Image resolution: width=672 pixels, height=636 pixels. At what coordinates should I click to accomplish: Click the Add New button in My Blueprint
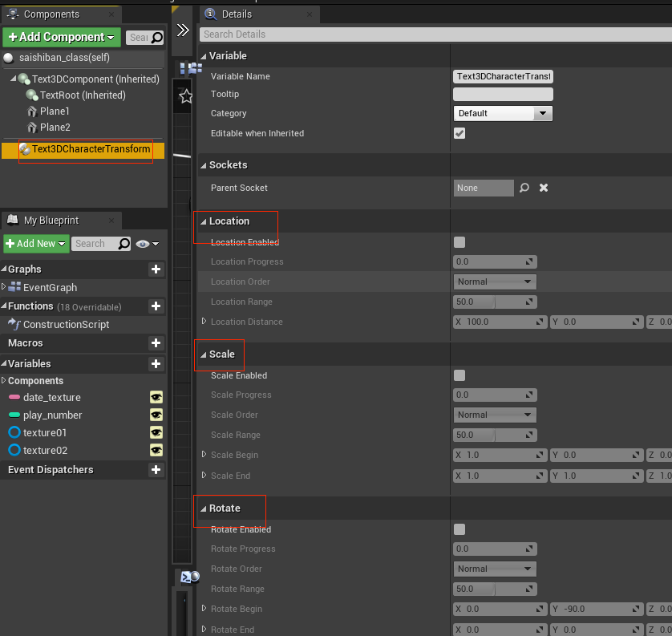coord(35,243)
